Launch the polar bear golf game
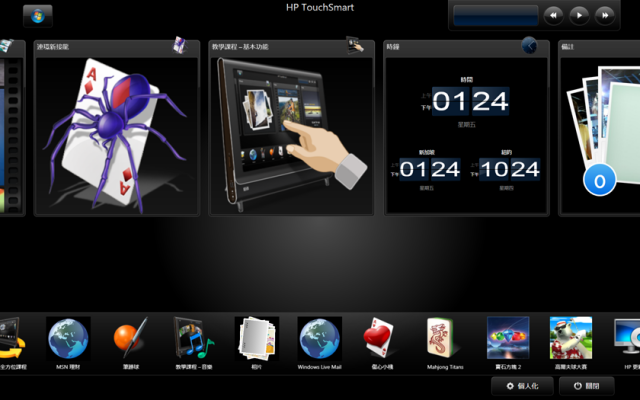640x400 pixels. pyautogui.click(x=571, y=338)
